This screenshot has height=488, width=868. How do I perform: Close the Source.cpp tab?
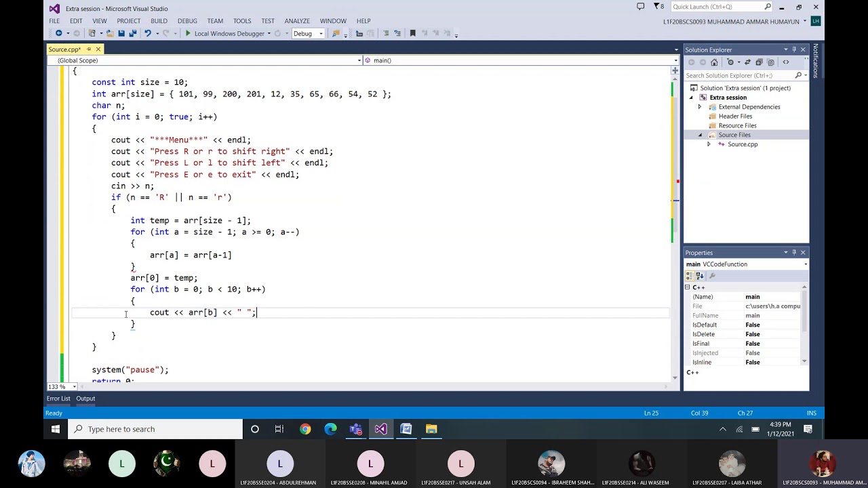click(x=98, y=49)
